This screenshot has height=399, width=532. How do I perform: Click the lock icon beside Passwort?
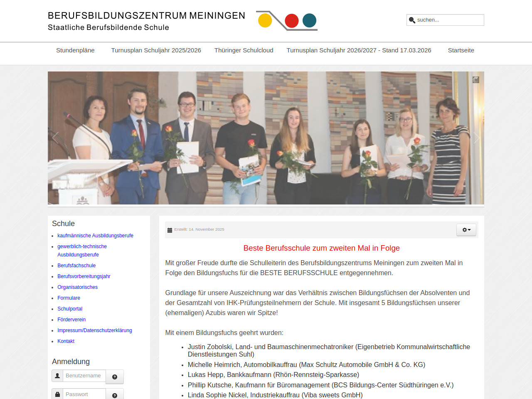point(57,394)
